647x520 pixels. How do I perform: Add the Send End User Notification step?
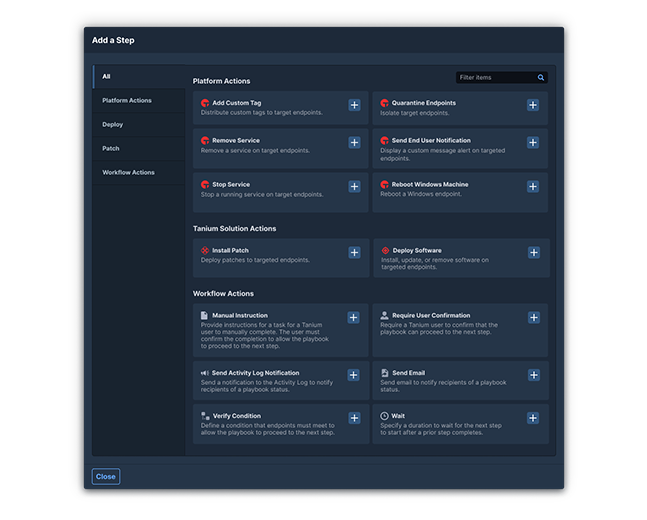[x=533, y=142]
